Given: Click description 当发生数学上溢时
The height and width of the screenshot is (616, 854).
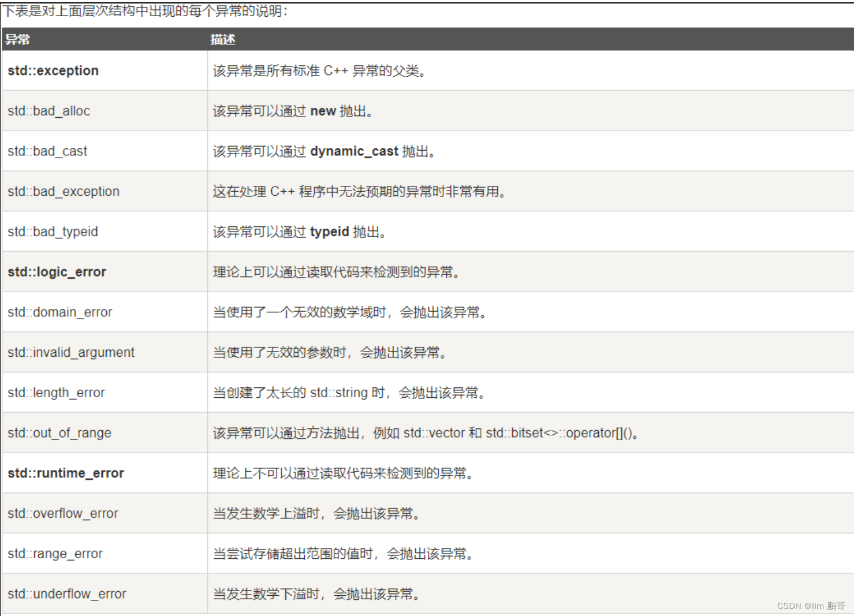Looking at the screenshot, I should 316,514.
